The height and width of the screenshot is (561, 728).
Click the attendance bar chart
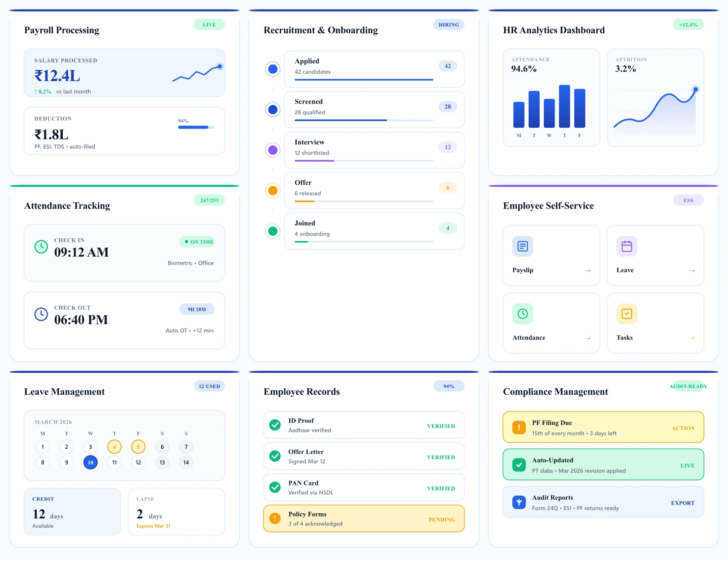pos(549,106)
